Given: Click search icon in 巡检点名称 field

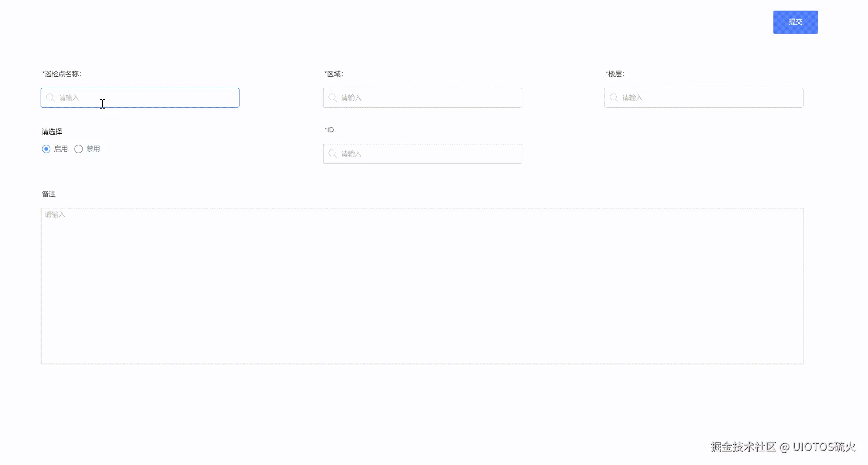Looking at the screenshot, I should coord(50,97).
